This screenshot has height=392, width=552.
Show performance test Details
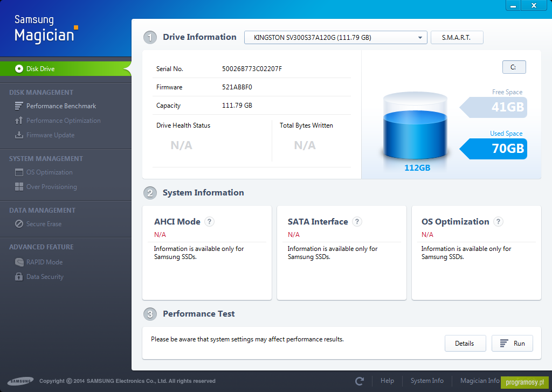point(465,344)
